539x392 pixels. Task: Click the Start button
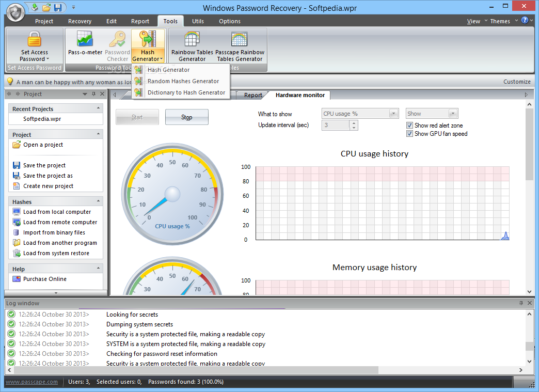pyautogui.click(x=137, y=117)
